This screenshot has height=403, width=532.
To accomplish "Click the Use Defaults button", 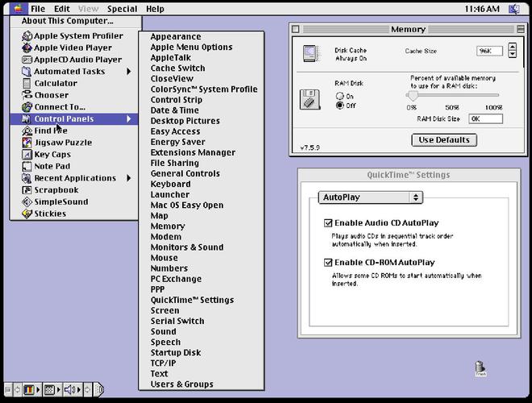I will [x=444, y=139].
